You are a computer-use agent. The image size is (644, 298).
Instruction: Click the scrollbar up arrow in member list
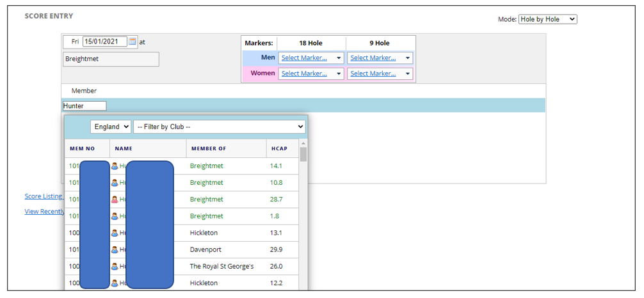(303, 143)
